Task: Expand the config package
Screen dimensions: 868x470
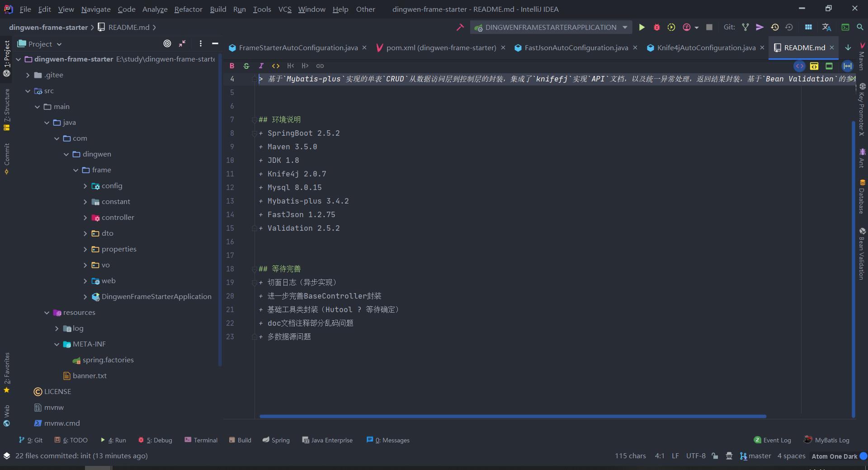Action: [x=85, y=186]
